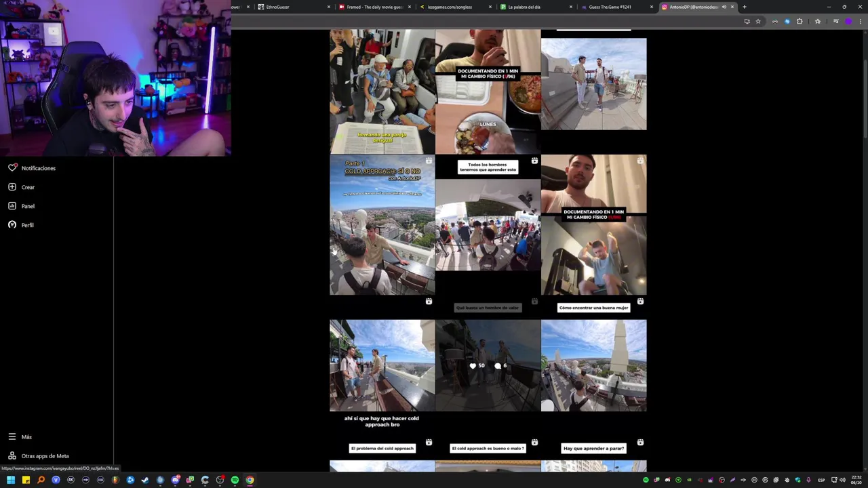Click Otras apps de Meta link
868x488 pixels.
45,456
